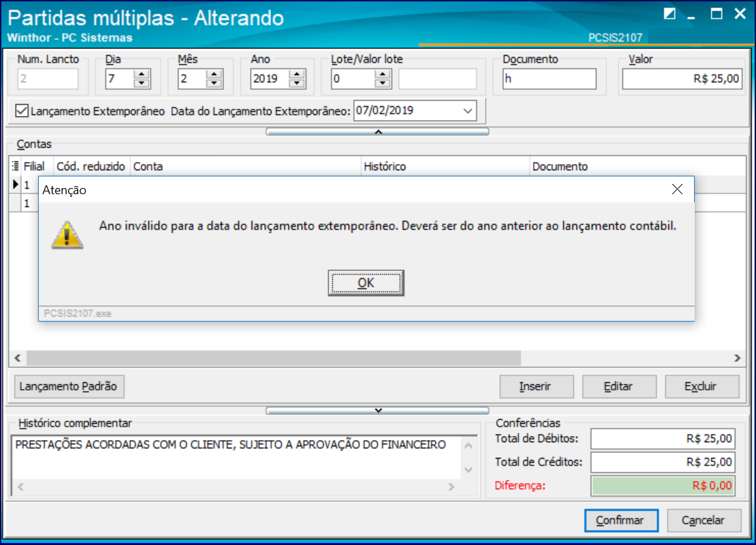Increase the Dia value with up arrow
The image size is (756, 545).
[x=141, y=74]
